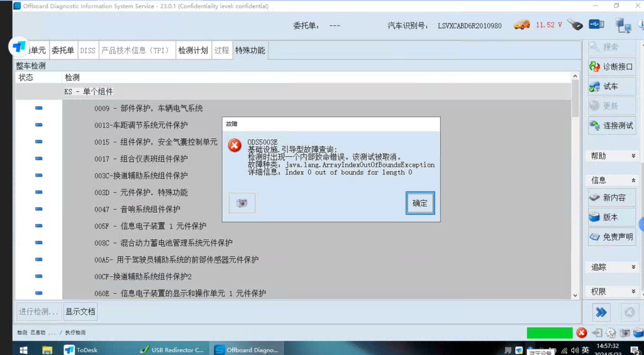Image resolution: width=644 pixels, height=355 pixels.
Task: Switch to the 特殊功能 tab
Action: pyautogui.click(x=250, y=50)
